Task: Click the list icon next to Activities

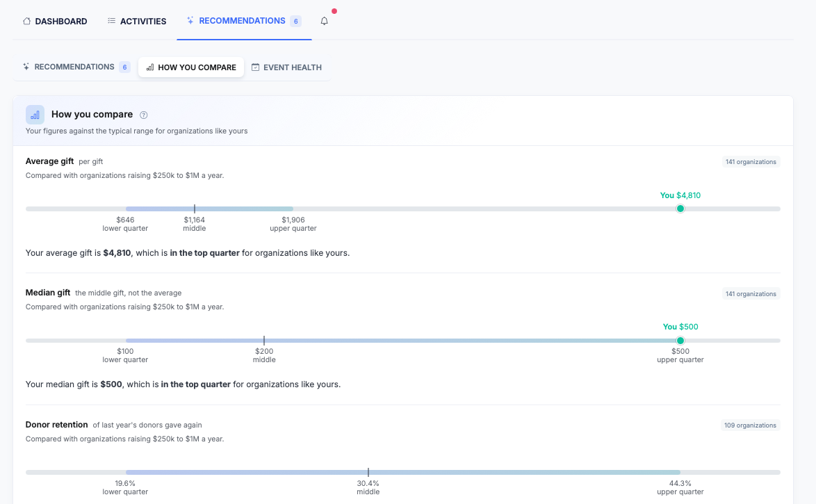Action: tap(111, 21)
